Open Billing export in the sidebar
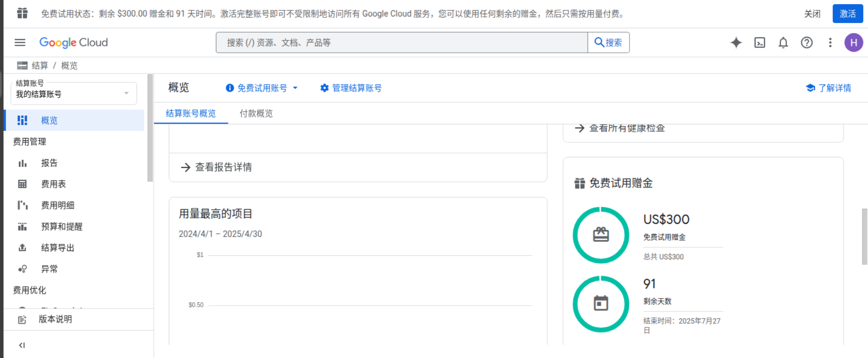Screen dimensions: 868x358 click(74, 248)
